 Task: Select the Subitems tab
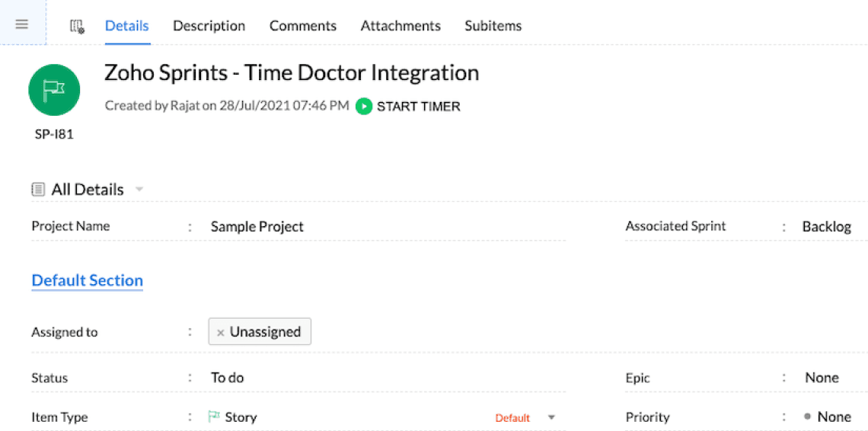pos(493,26)
